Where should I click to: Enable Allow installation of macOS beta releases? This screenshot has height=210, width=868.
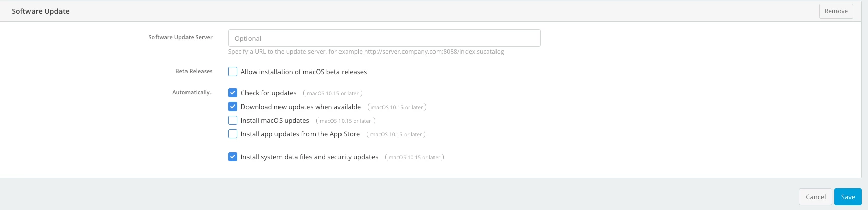[233, 72]
